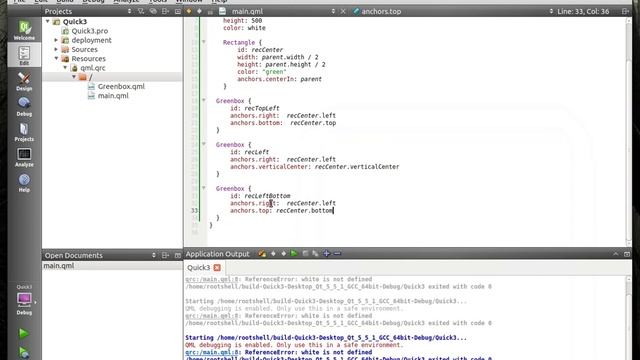Zoom out Application Output text
Image resolution: width=640 pixels, height=360 pixels.
point(337,253)
